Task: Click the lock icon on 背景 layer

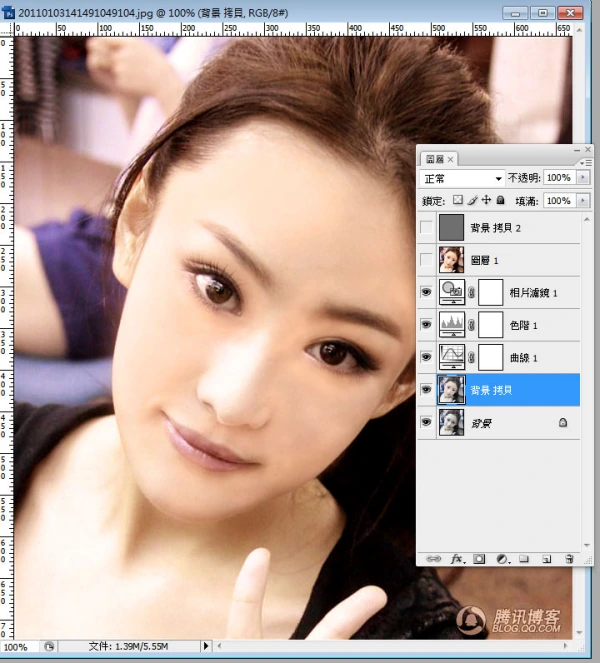Action: click(563, 422)
